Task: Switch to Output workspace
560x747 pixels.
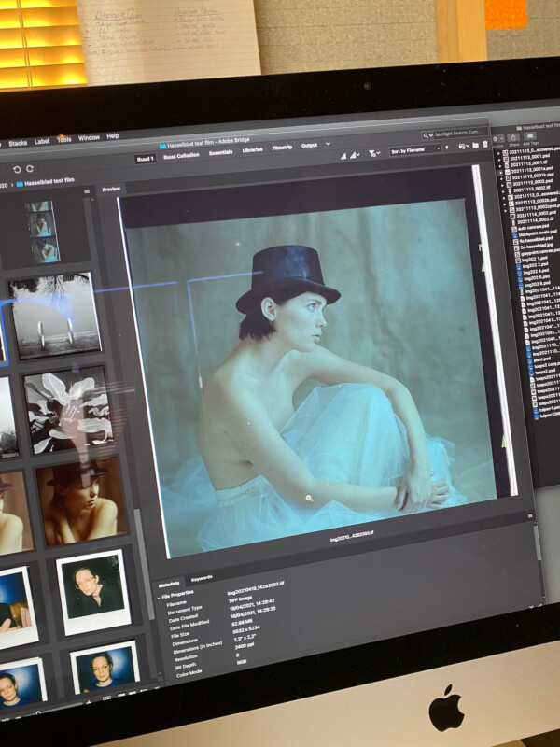Action: click(x=310, y=146)
